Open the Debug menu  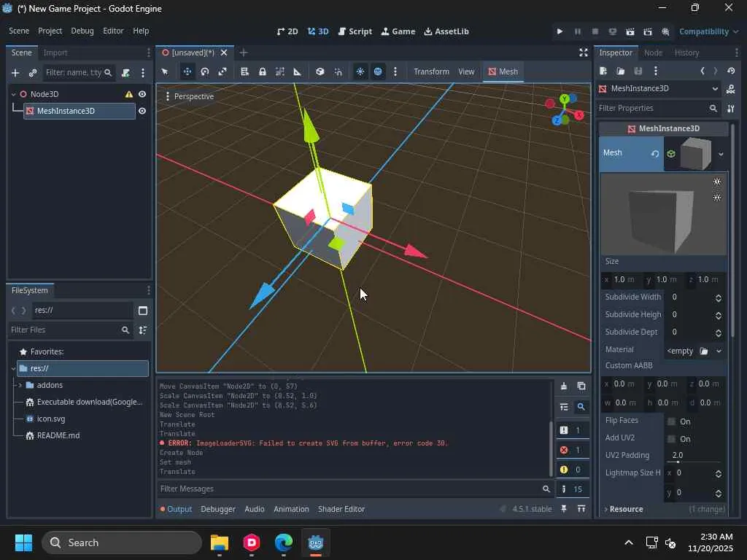[x=82, y=31]
